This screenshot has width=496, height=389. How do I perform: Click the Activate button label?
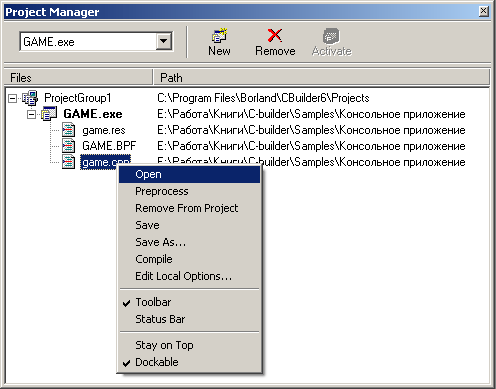[332, 51]
